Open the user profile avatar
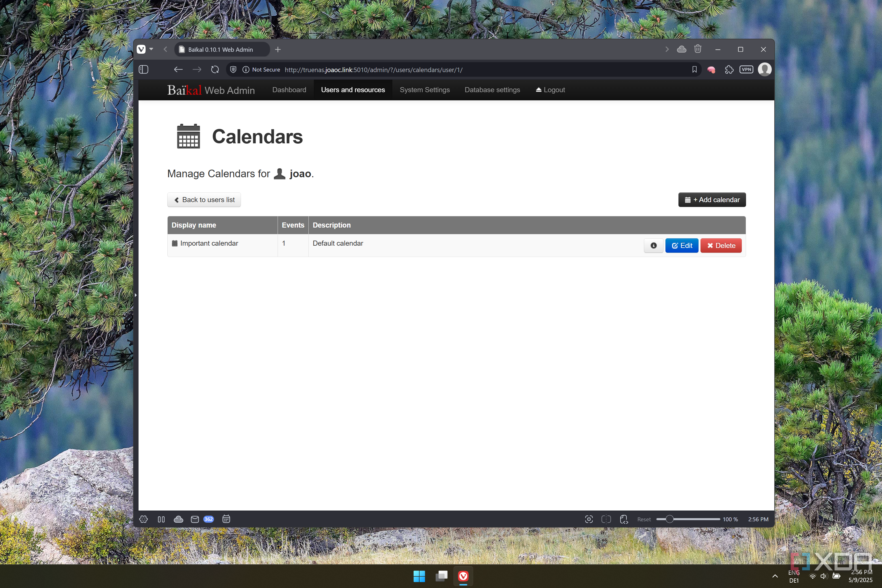This screenshot has width=882, height=588. pos(765,70)
